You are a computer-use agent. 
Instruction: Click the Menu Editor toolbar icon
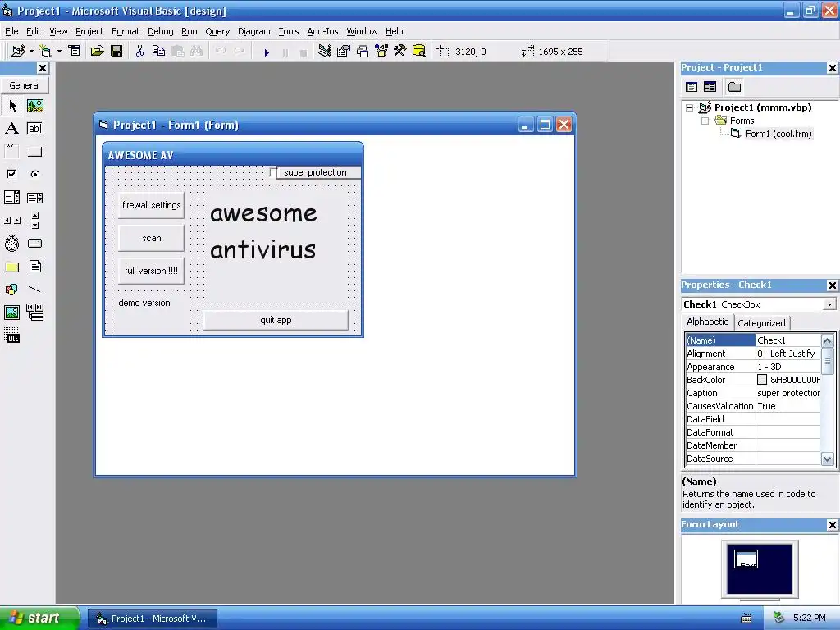click(74, 52)
